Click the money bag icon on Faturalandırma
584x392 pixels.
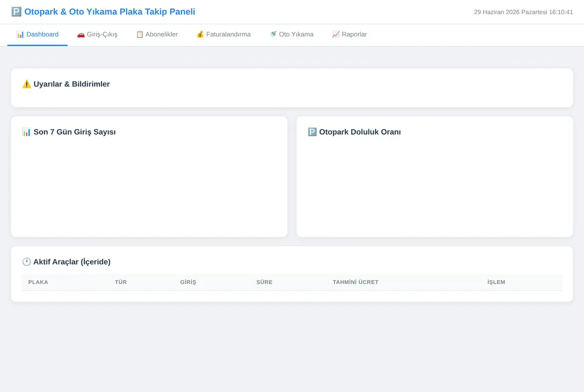point(200,35)
